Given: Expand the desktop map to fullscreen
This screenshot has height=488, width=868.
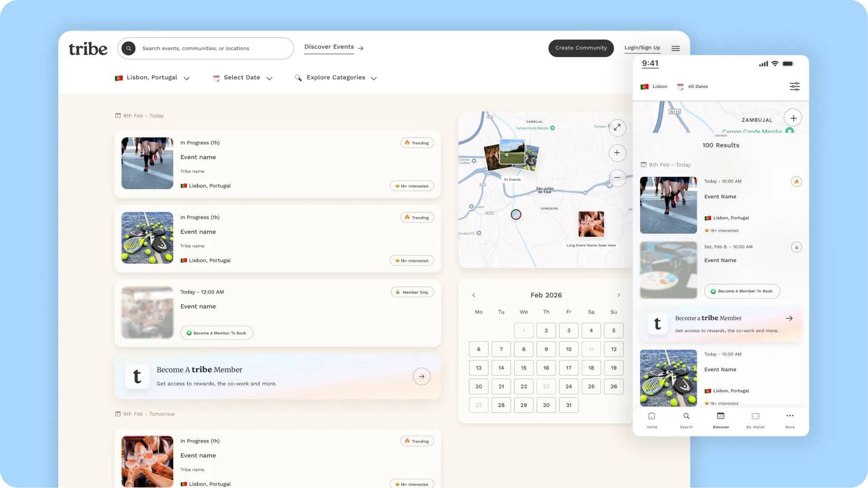Looking at the screenshot, I should point(617,127).
